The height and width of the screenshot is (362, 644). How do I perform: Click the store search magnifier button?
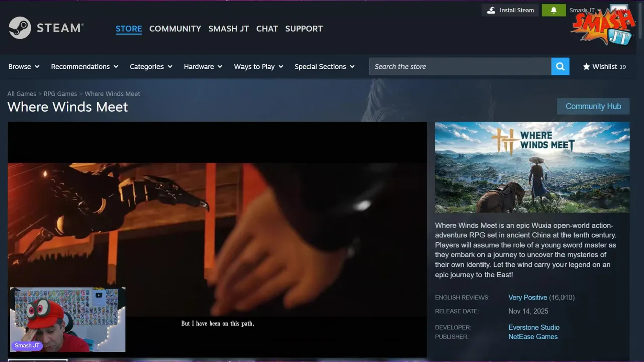tap(560, 66)
